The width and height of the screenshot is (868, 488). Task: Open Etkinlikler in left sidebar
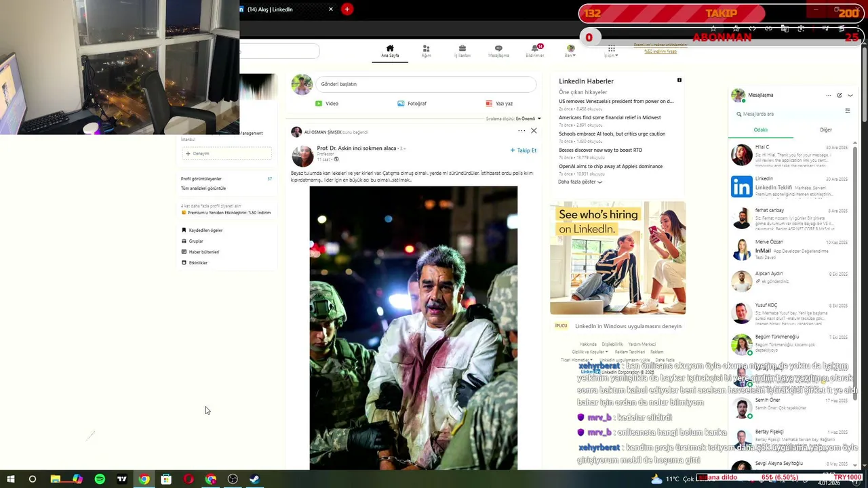click(195, 263)
